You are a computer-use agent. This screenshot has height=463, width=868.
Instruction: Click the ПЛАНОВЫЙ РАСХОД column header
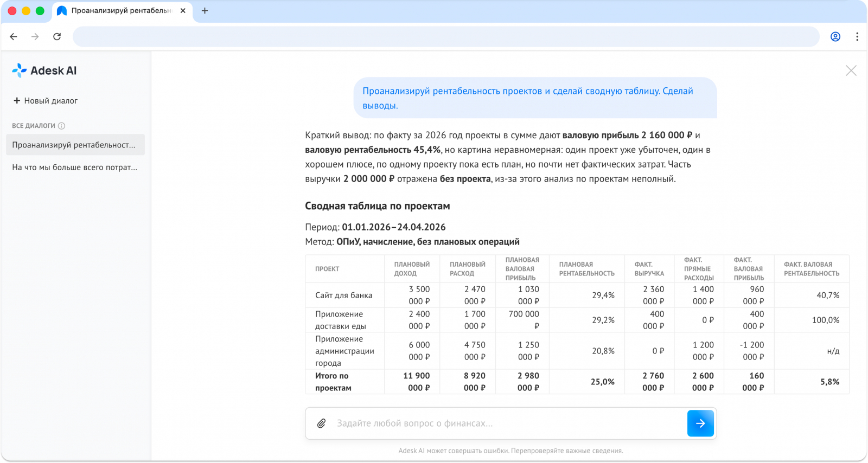click(467, 269)
